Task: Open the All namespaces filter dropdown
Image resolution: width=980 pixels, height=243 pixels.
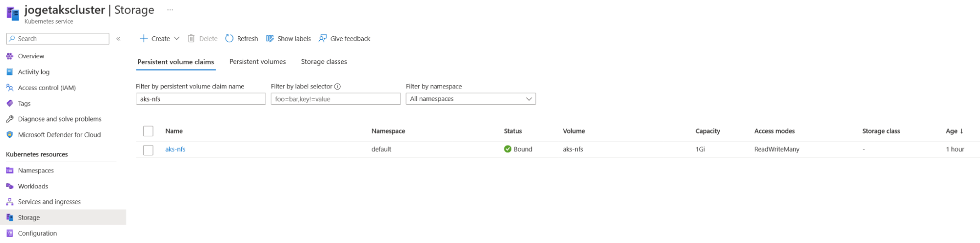Action: [471, 99]
